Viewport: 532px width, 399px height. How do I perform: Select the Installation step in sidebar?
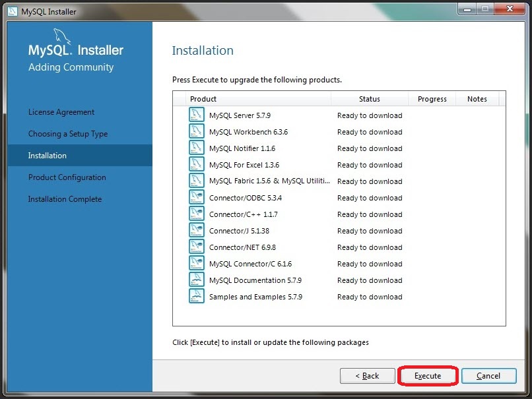tap(80, 155)
